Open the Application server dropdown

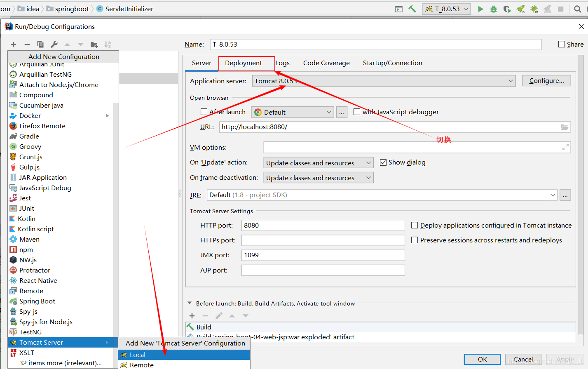384,81
